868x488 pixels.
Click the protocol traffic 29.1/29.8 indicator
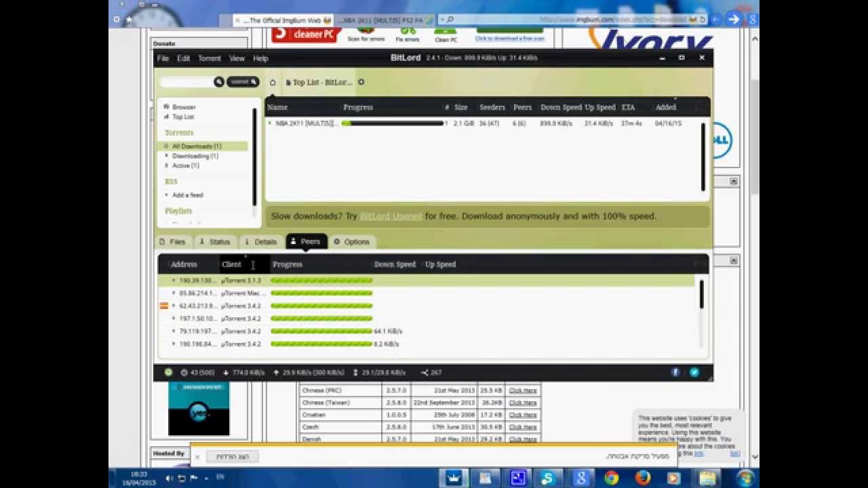(x=379, y=372)
